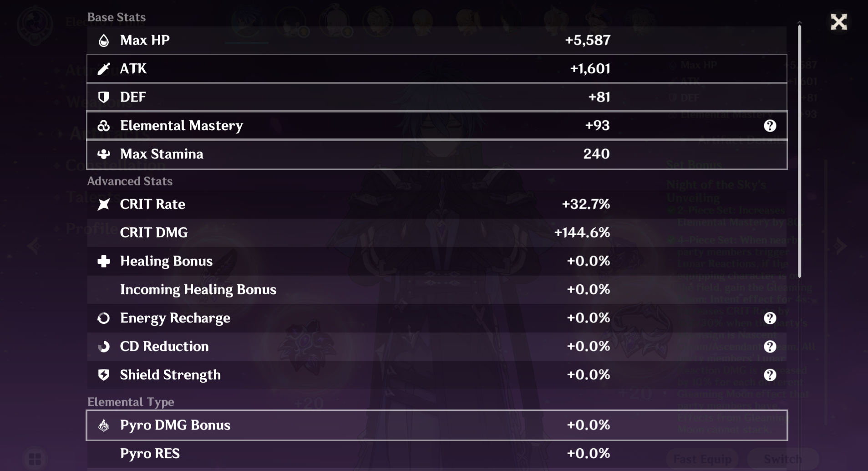Select the Elemental Mastery stat row
This screenshot has width=868, height=471.
pyautogui.click(x=437, y=126)
